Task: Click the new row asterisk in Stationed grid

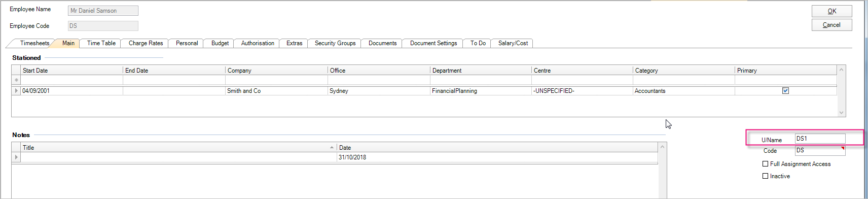Action: 16,80
